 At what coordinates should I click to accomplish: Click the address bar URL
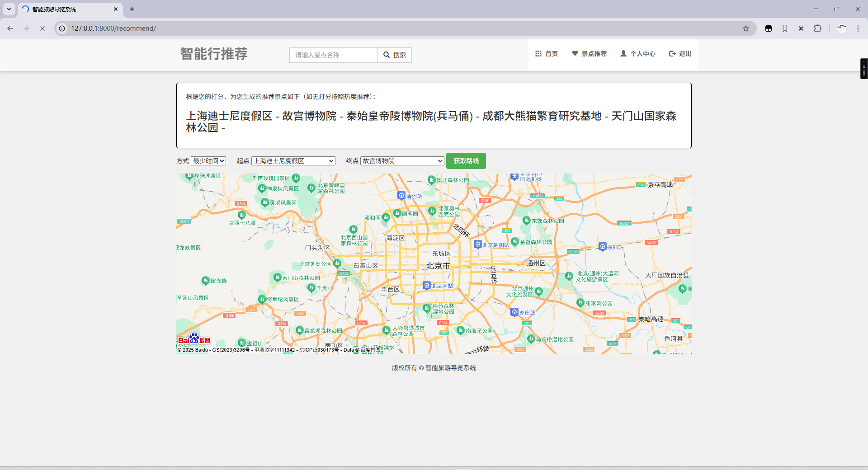pos(113,28)
